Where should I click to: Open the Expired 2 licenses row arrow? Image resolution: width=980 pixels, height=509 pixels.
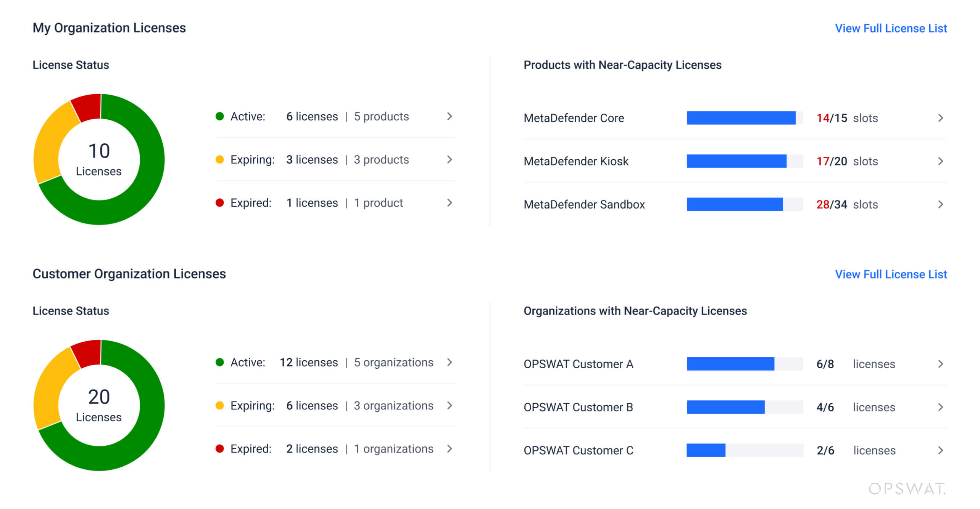coord(449,449)
